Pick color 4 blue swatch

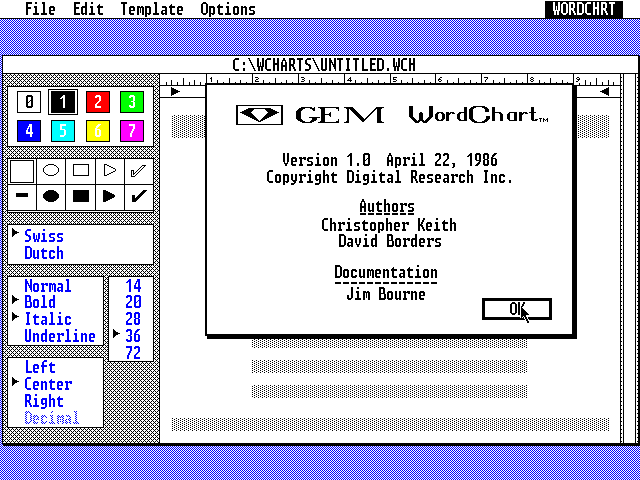click(29, 131)
